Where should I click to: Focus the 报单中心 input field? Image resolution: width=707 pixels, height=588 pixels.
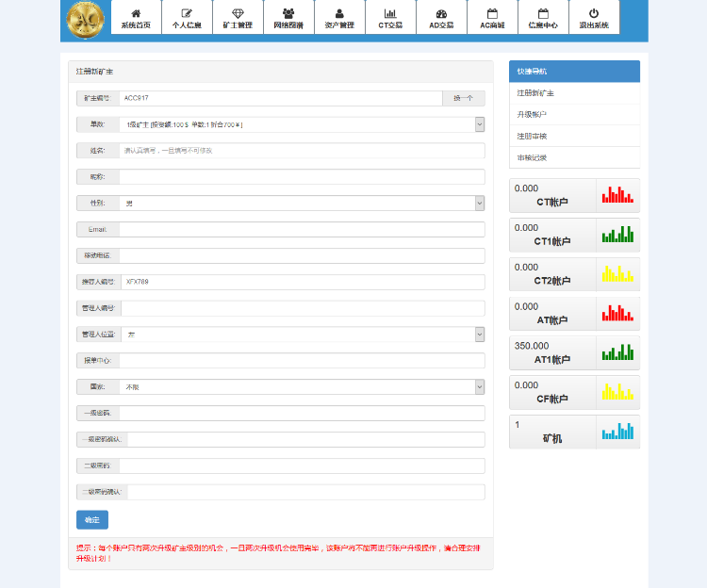click(x=302, y=361)
